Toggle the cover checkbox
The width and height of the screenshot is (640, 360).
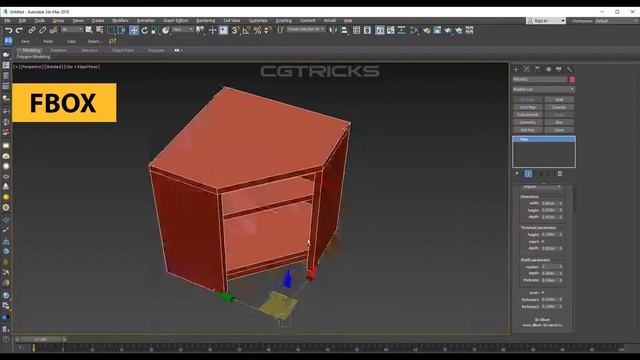click(543, 293)
